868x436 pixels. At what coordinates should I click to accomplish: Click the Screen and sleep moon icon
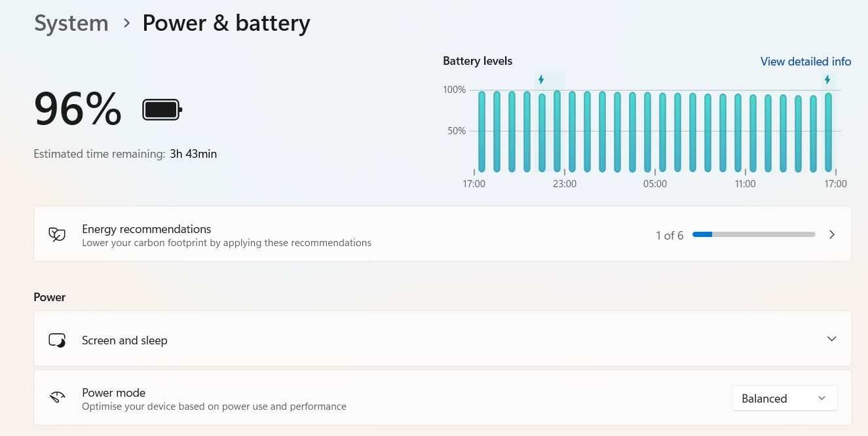point(57,340)
